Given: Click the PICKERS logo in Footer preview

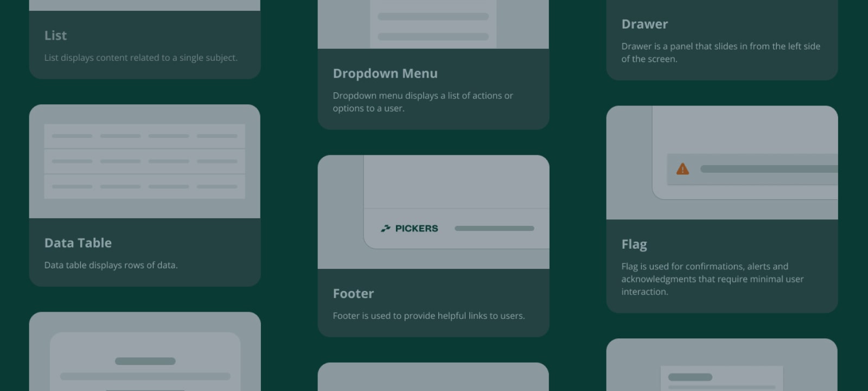Looking at the screenshot, I should coord(410,229).
